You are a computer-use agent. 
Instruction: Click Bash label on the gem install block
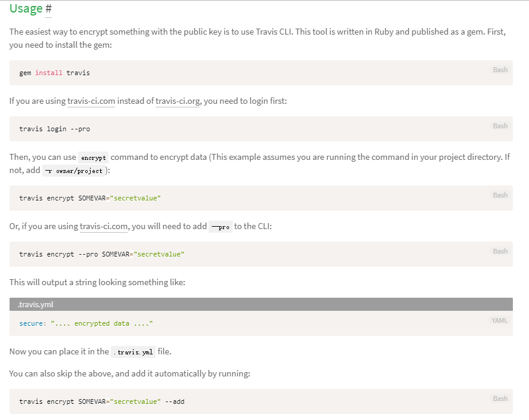(x=500, y=70)
